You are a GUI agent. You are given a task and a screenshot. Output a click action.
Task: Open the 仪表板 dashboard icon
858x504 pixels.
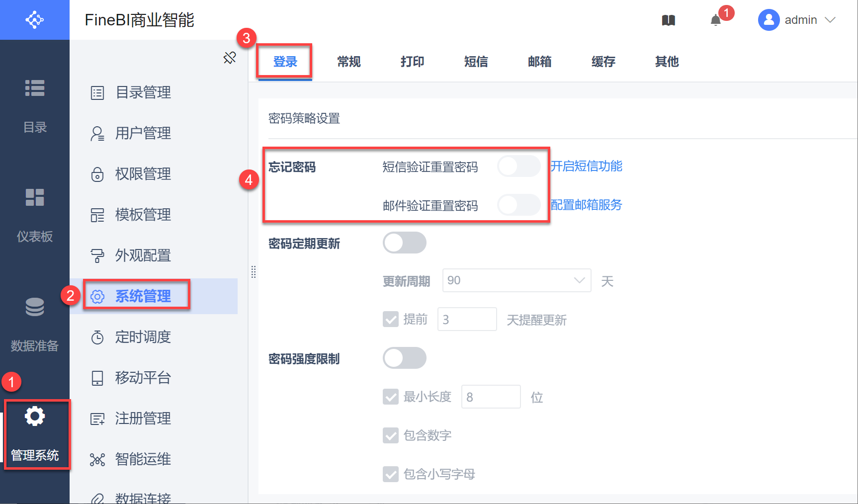coord(35,197)
